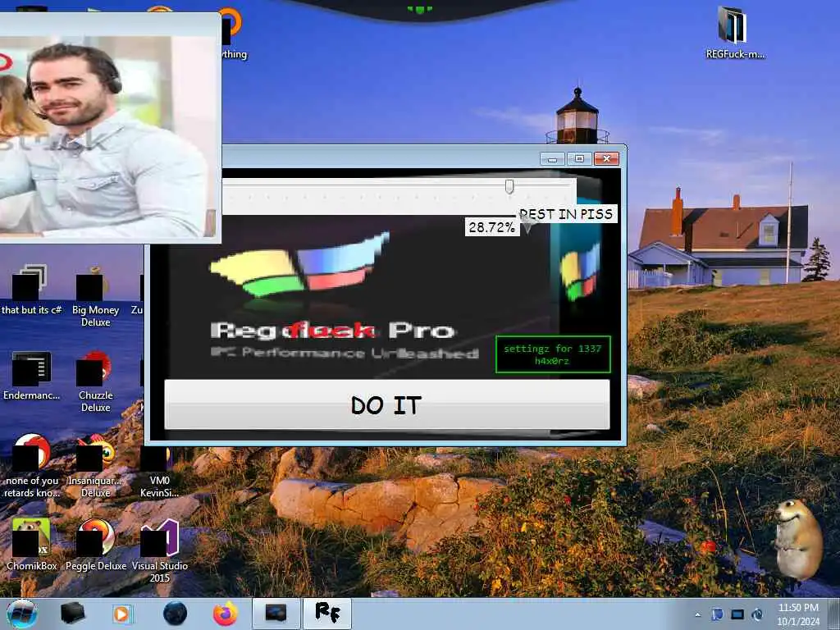This screenshot has height=630, width=840.
Task: Switch to the dark window taskbar app
Action: click(x=276, y=614)
